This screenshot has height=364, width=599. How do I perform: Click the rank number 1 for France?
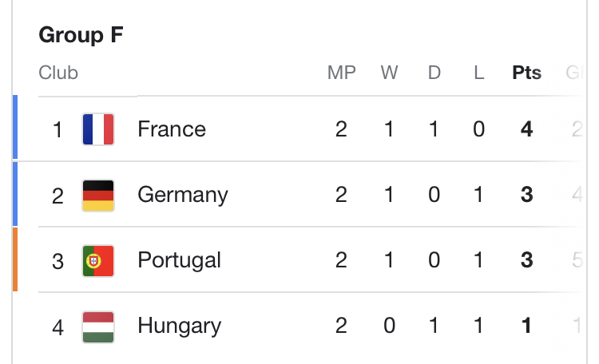(58, 129)
